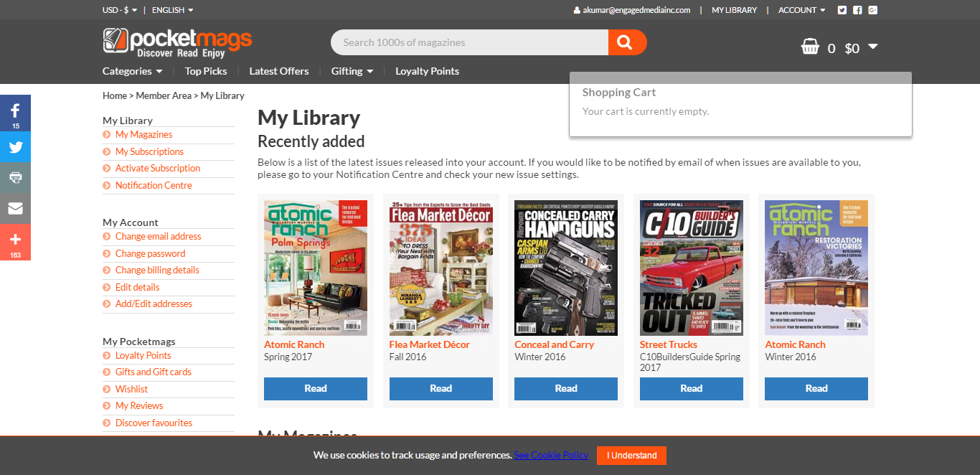Open Discover favourites link
Viewport: 980px width, 475px height.
pos(154,423)
